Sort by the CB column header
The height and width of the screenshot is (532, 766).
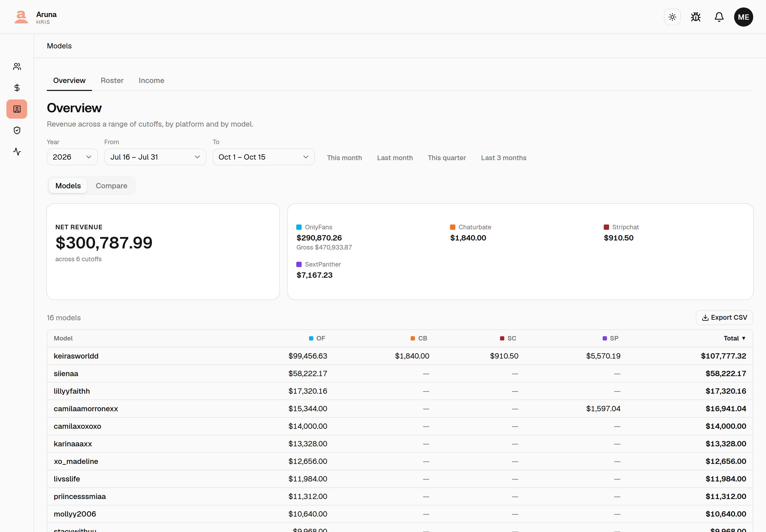tap(419, 338)
